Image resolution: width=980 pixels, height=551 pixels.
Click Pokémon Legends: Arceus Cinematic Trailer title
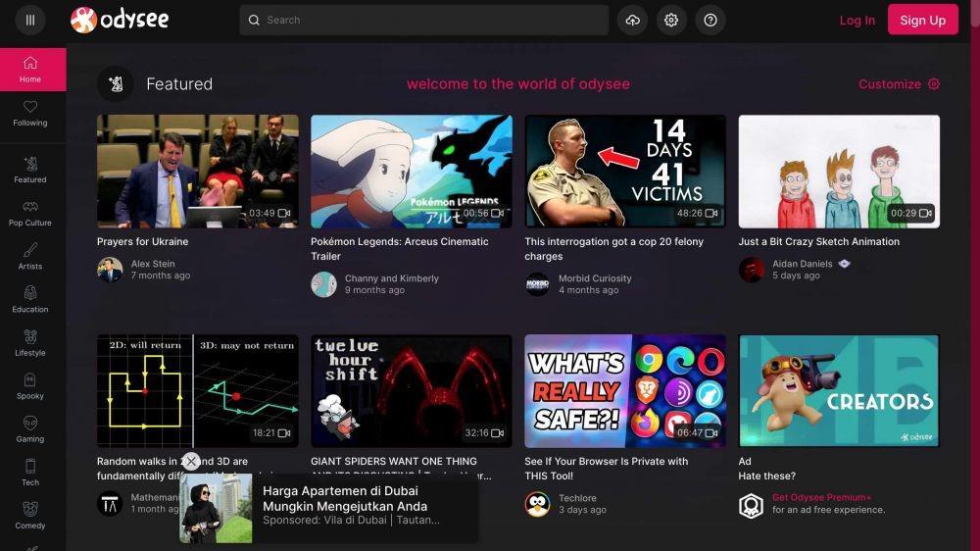click(400, 249)
